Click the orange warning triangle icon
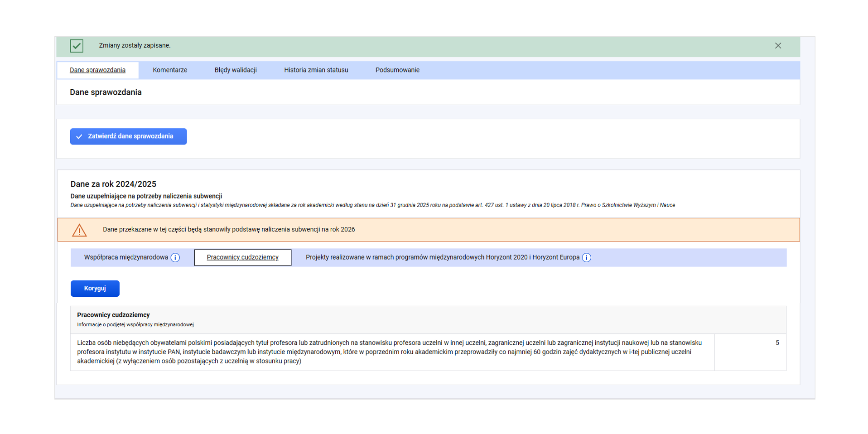The width and height of the screenshot is (868, 434). [79, 230]
